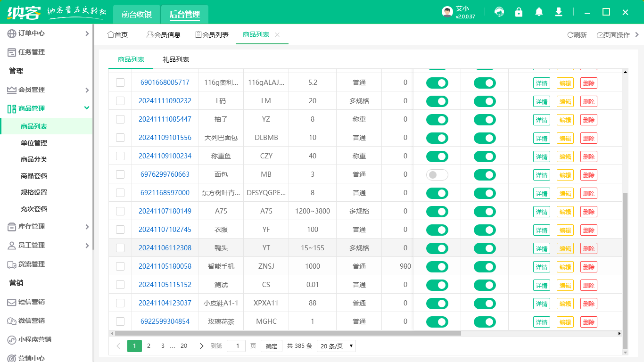
Task: Go to next page arrow
Action: [x=202, y=346]
